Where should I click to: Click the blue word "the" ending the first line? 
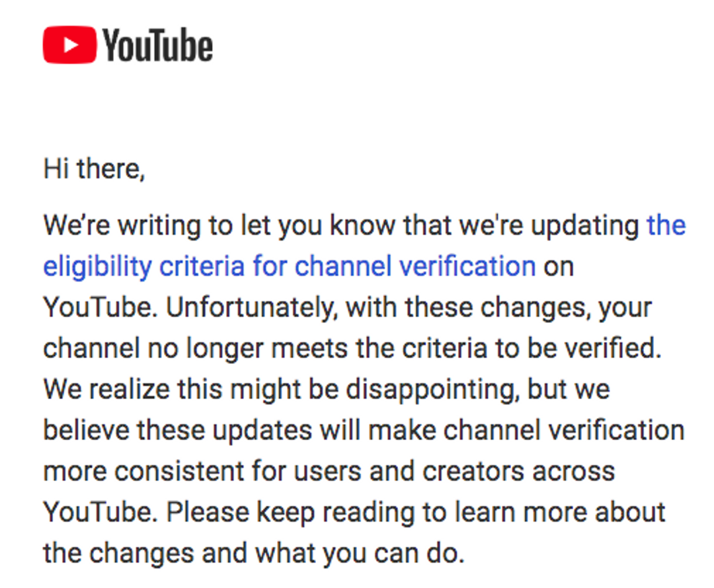coord(666,225)
